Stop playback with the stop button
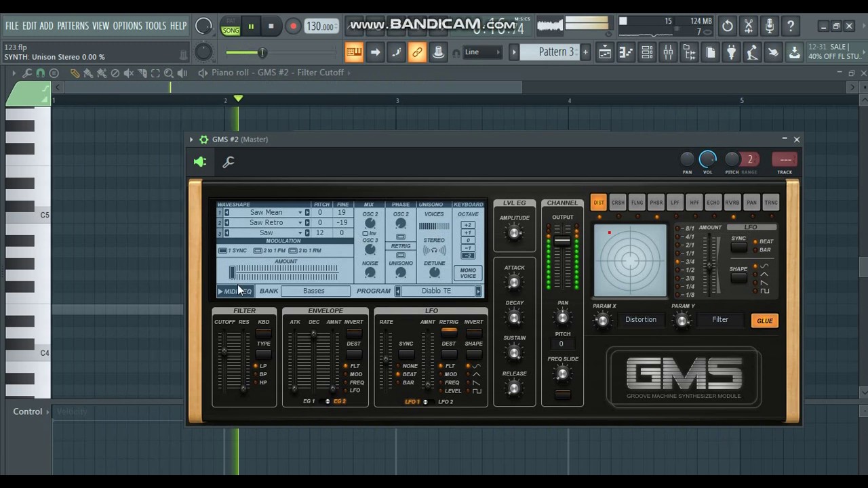The width and height of the screenshot is (868, 488). [x=271, y=27]
